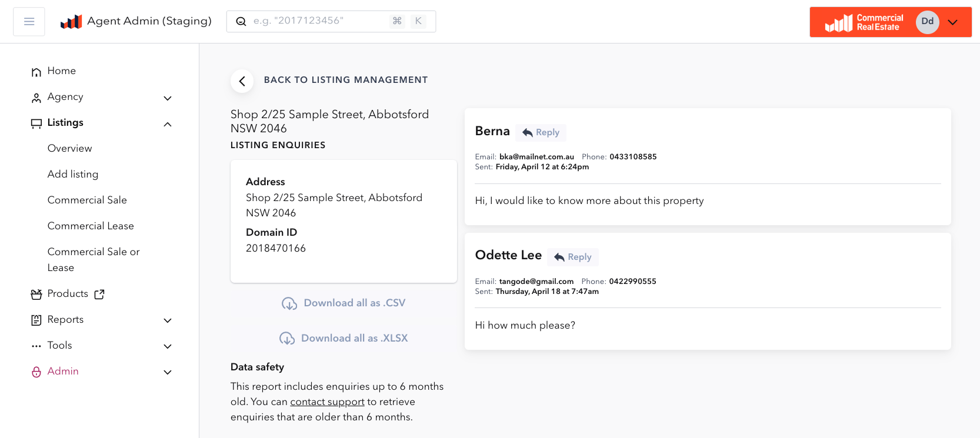
Task: Open the Agency menu item
Action: 65,97
